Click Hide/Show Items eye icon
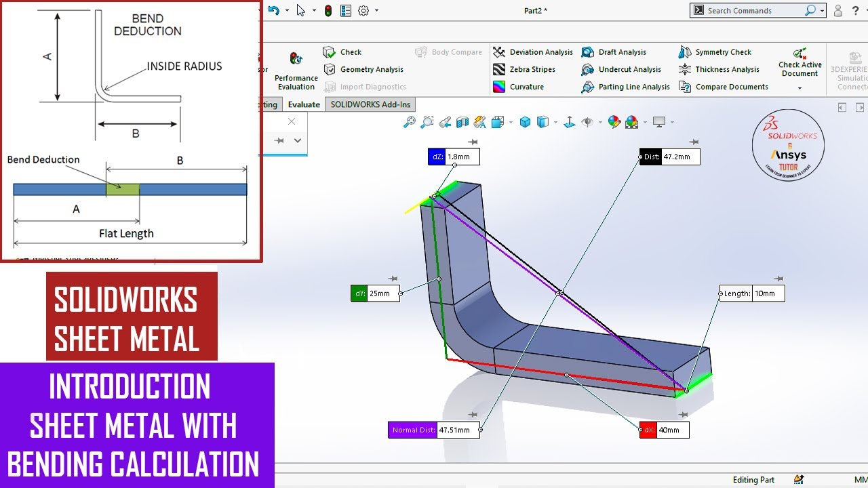868x488 pixels. pyautogui.click(x=587, y=122)
